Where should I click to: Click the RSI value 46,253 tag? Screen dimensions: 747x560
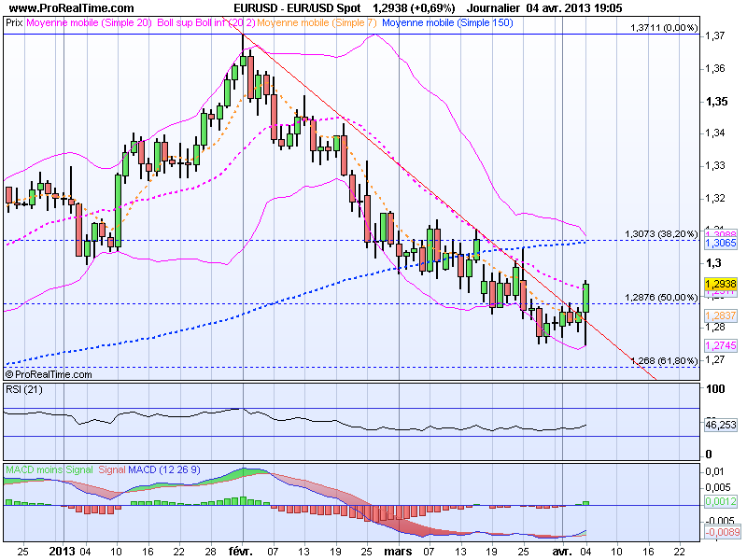coord(721,425)
